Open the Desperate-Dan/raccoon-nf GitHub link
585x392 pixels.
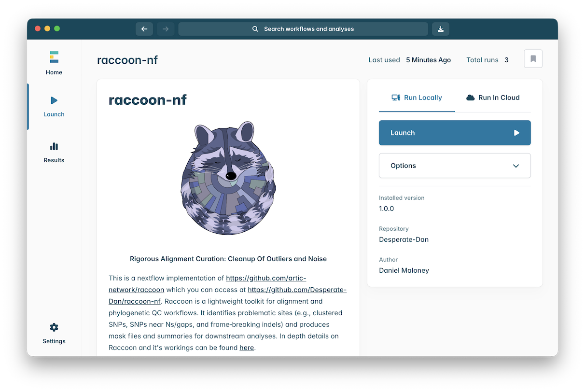click(297, 290)
